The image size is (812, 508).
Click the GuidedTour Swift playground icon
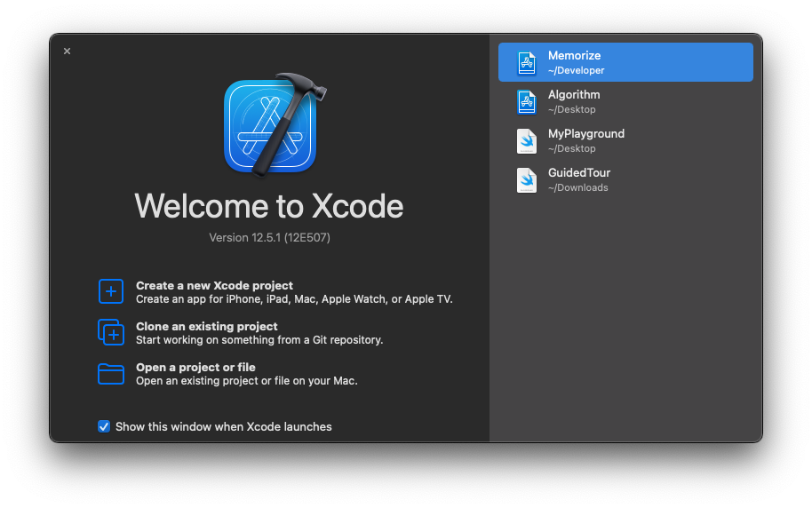pos(527,180)
